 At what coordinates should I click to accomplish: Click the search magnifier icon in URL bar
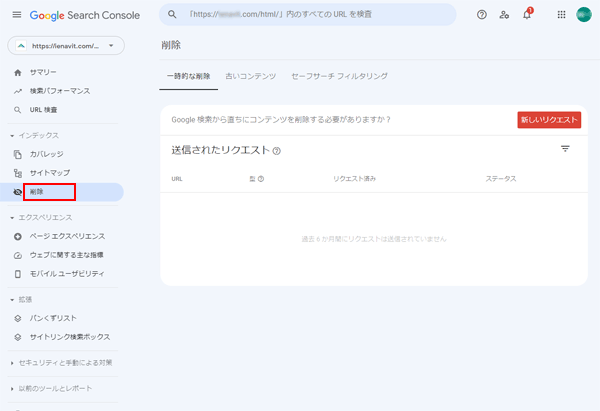click(172, 15)
